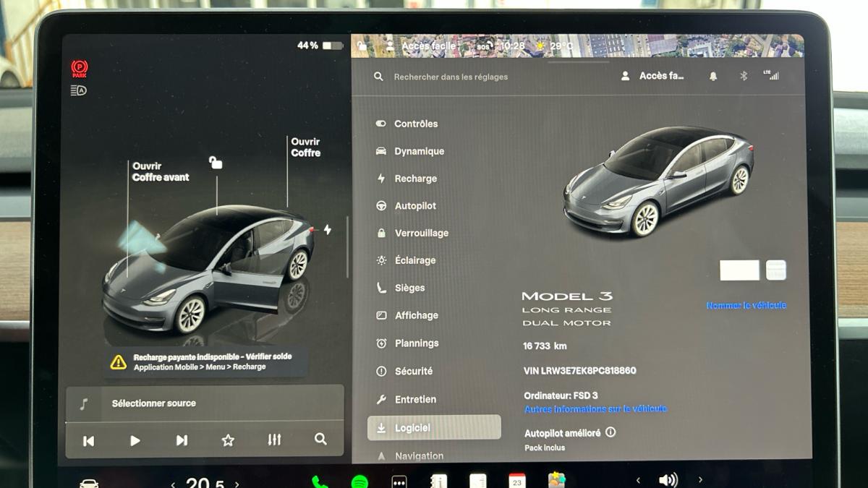Open the notes app in dock

pos(477,481)
